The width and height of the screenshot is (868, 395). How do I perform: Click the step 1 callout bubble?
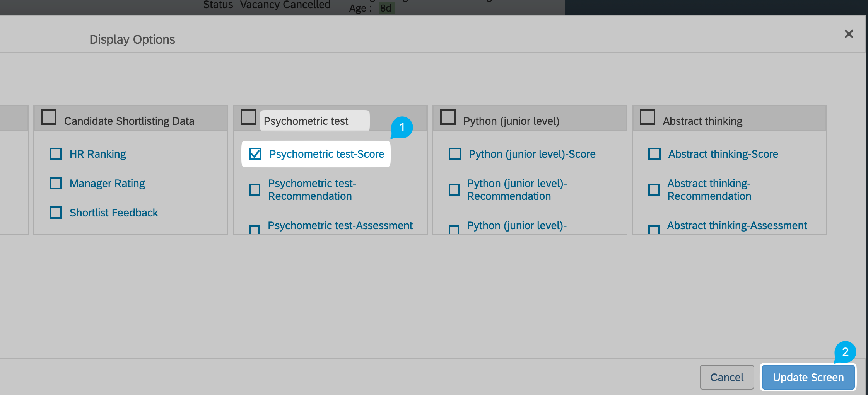pyautogui.click(x=402, y=127)
